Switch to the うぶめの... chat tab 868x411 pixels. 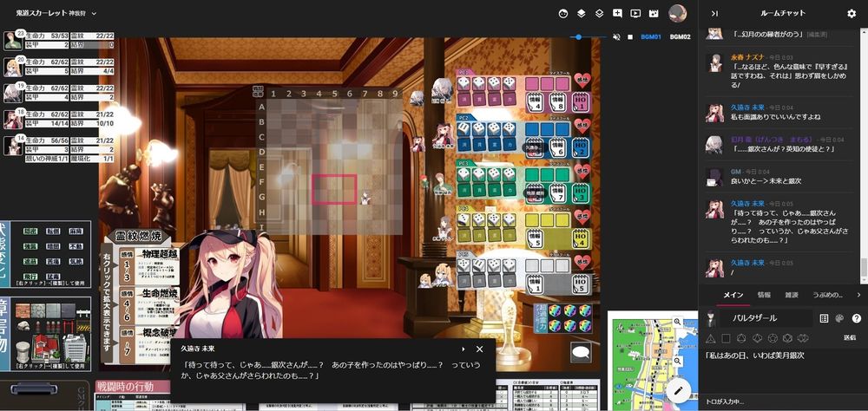coord(828,295)
